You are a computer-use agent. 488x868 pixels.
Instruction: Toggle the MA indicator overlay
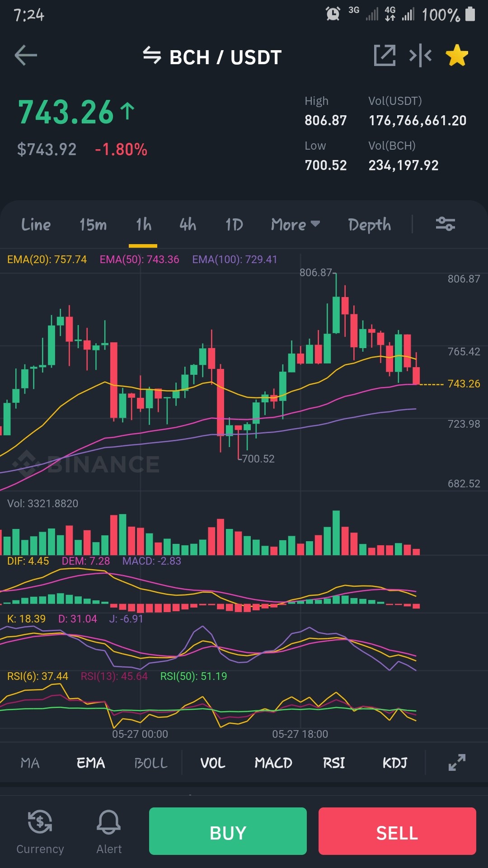click(x=30, y=763)
